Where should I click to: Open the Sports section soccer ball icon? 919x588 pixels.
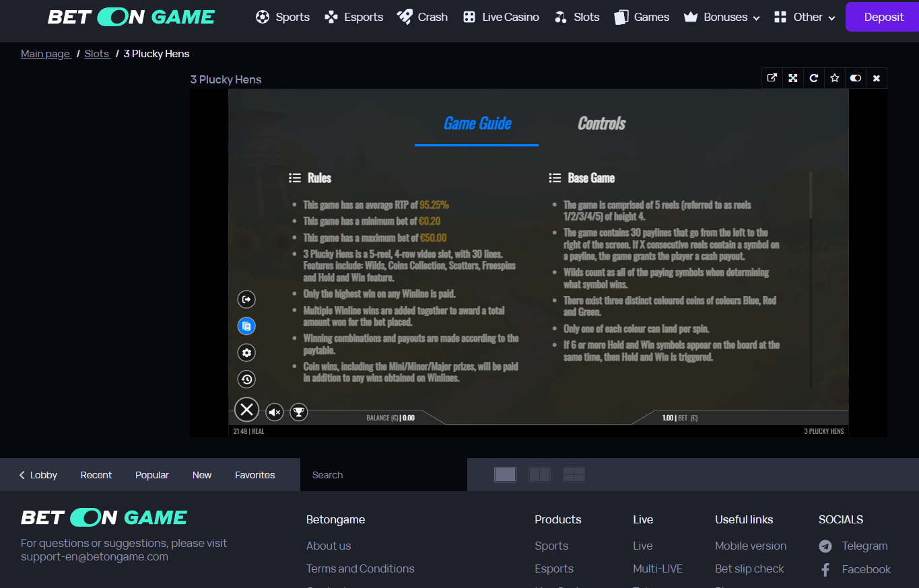tap(263, 17)
